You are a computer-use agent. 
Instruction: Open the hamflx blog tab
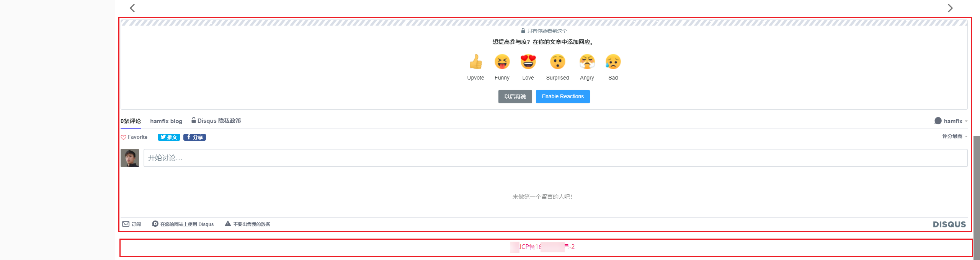[166, 121]
